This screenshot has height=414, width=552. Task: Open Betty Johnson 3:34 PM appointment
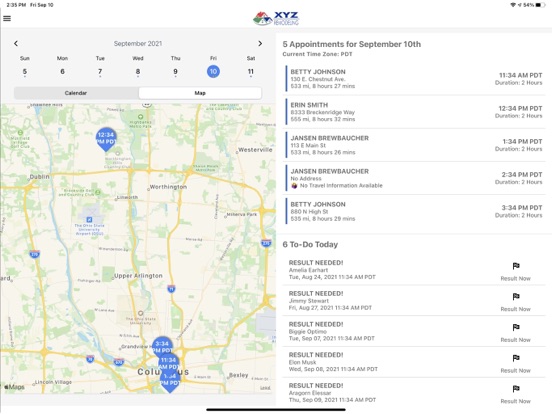click(x=414, y=211)
